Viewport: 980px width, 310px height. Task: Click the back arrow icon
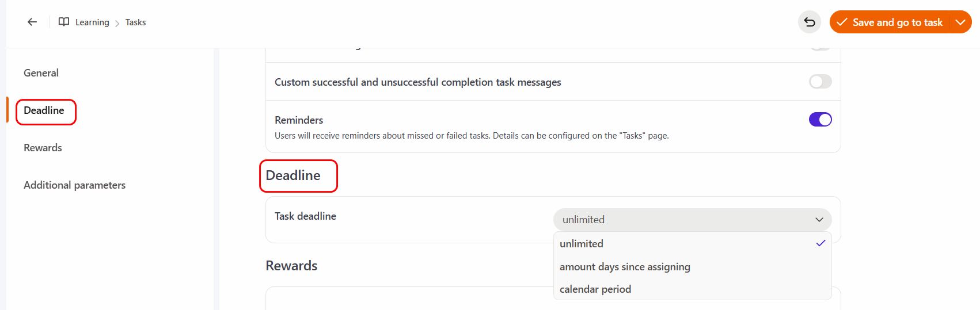point(32,22)
